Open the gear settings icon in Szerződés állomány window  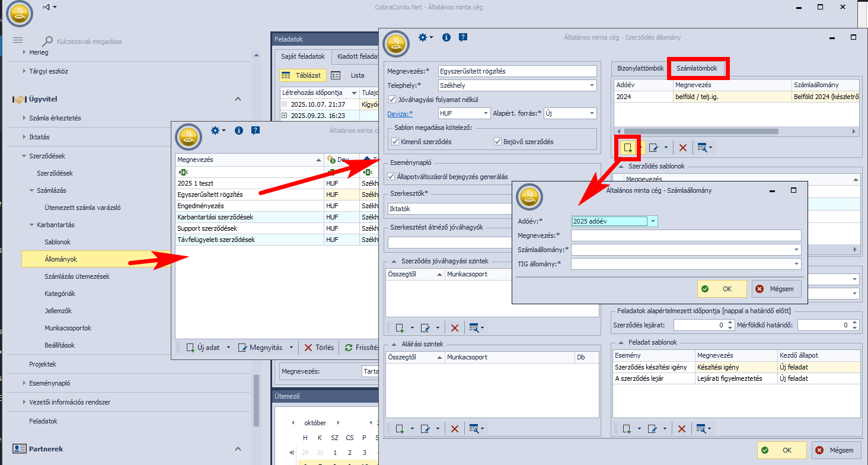tap(423, 37)
